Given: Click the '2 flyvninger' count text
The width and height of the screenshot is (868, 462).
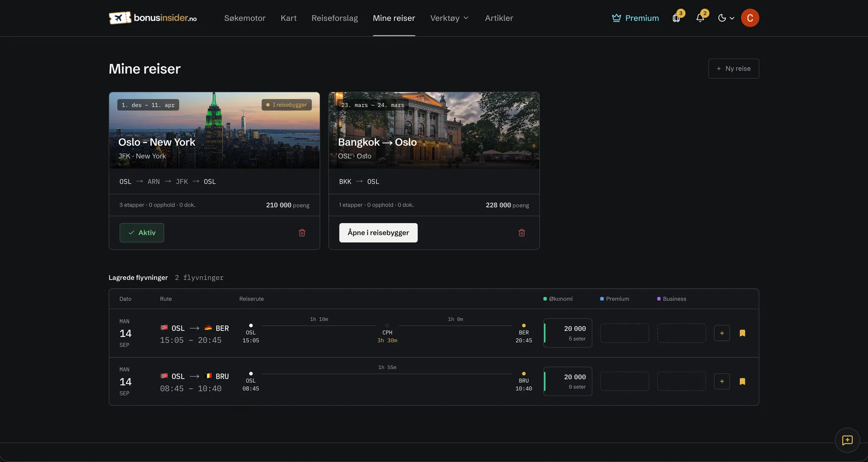Looking at the screenshot, I should pos(199,277).
